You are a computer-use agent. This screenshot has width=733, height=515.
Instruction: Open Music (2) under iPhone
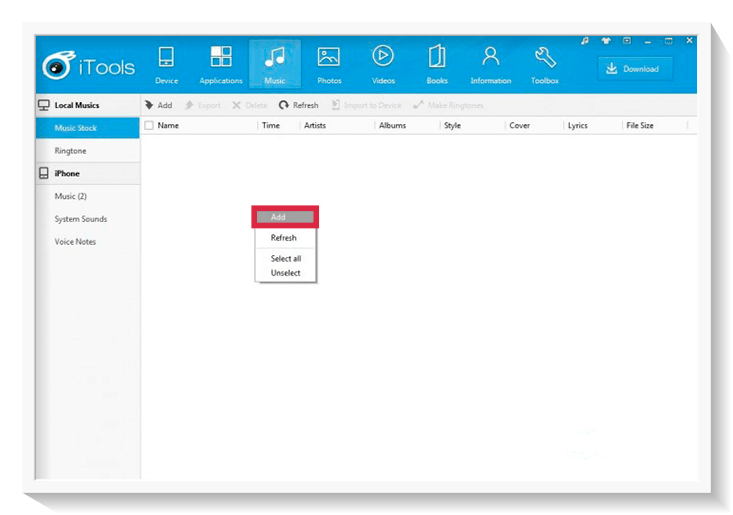pos(71,196)
